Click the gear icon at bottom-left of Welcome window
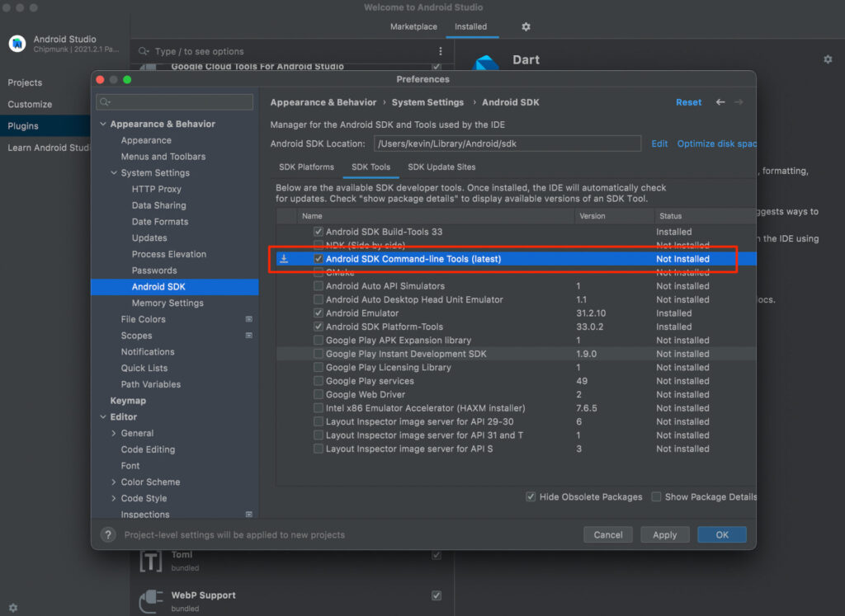 point(13,608)
